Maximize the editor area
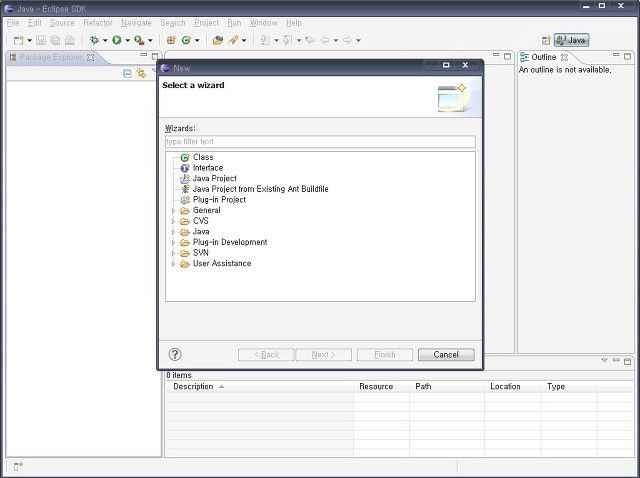 pos(507,56)
